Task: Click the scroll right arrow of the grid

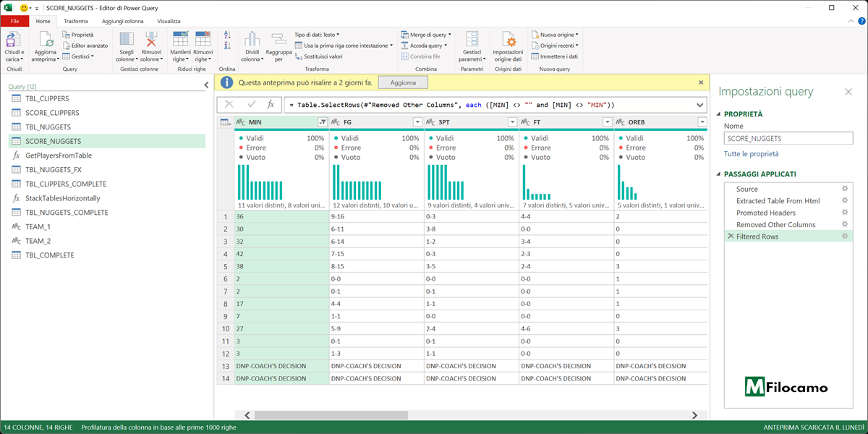Action: coord(695,415)
